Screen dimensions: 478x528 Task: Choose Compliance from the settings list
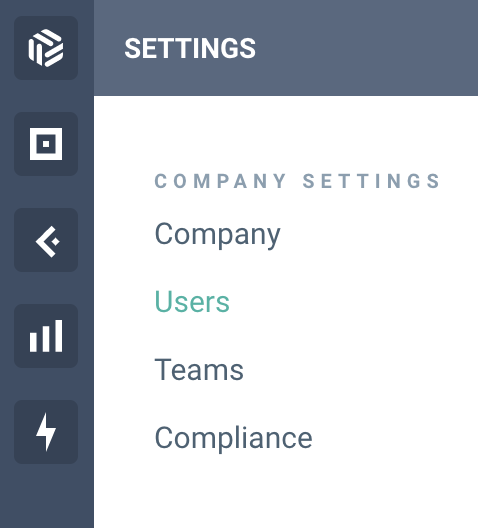[x=233, y=438]
